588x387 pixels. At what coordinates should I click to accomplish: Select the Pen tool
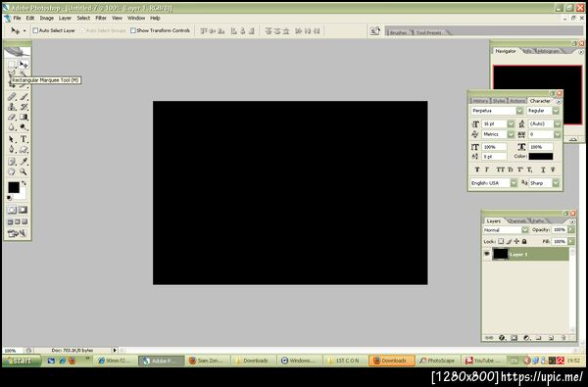click(12, 150)
